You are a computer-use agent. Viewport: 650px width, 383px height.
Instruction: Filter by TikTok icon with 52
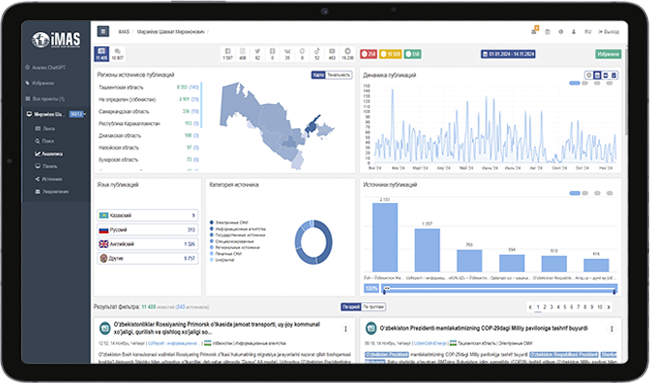[317, 54]
